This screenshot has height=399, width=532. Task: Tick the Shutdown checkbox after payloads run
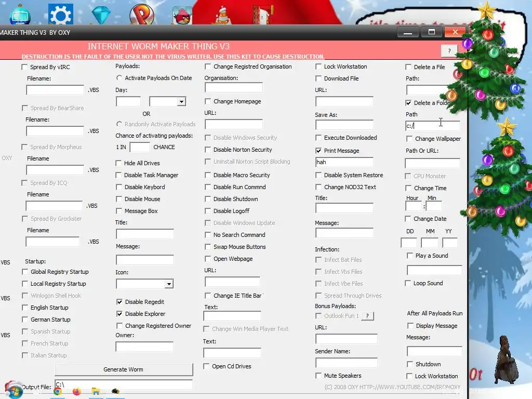410,364
